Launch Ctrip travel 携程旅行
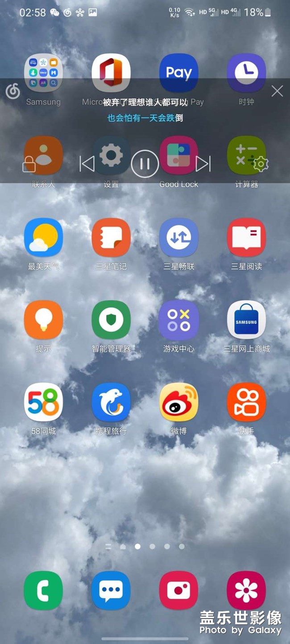The width and height of the screenshot is (290, 644). [111, 402]
